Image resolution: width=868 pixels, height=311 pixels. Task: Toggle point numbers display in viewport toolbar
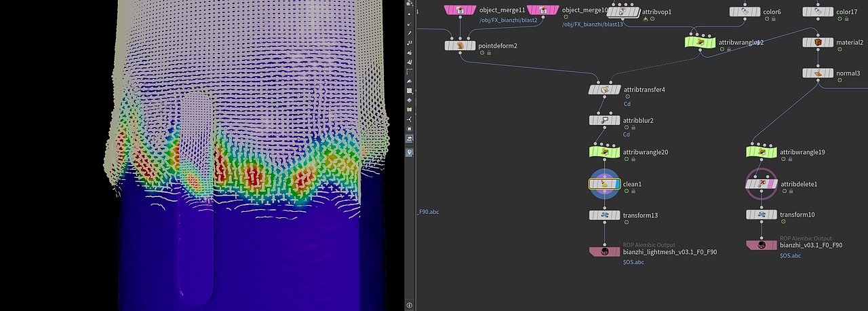(x=410, y=42)
